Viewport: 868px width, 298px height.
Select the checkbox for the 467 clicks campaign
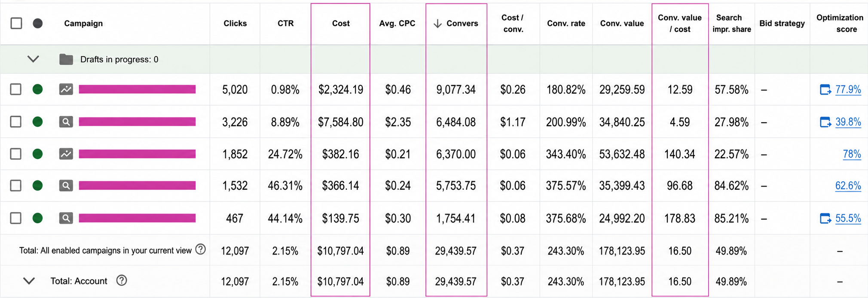click(16, 218)
